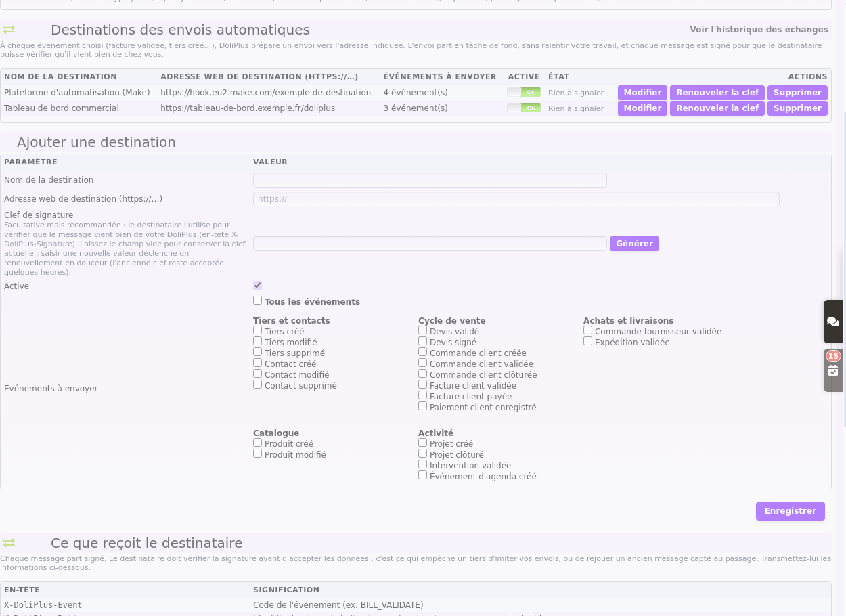
Task: Click the Événements à envoyer column header
Action: 440,76
